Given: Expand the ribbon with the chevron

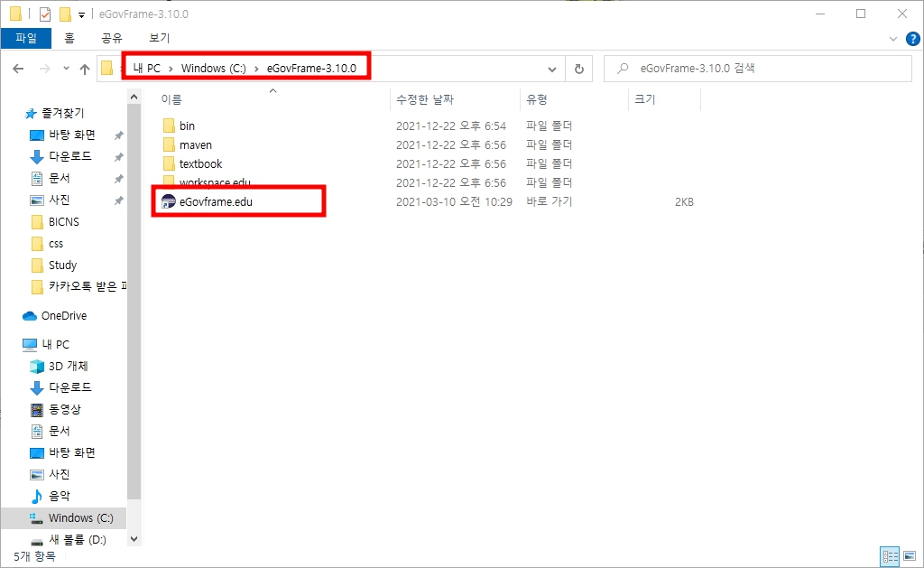Looking at the screenshot, I should (x=893, y=39).
